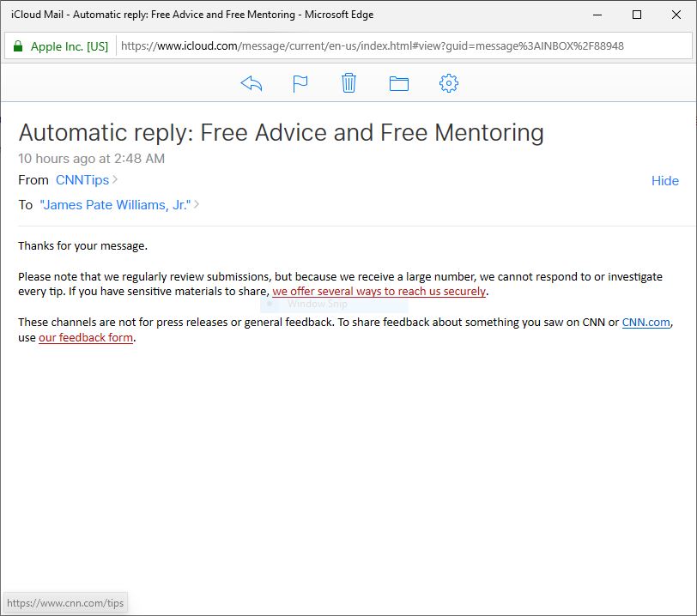Click the email subject heading text
Screen dimensions: 697x616
tap(282, 133)
